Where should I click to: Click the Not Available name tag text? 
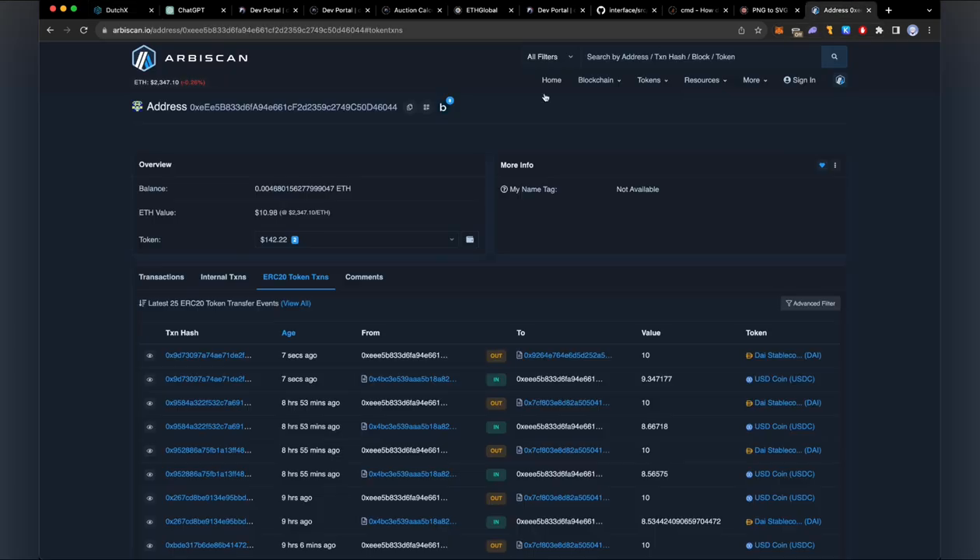pos(637,189)
